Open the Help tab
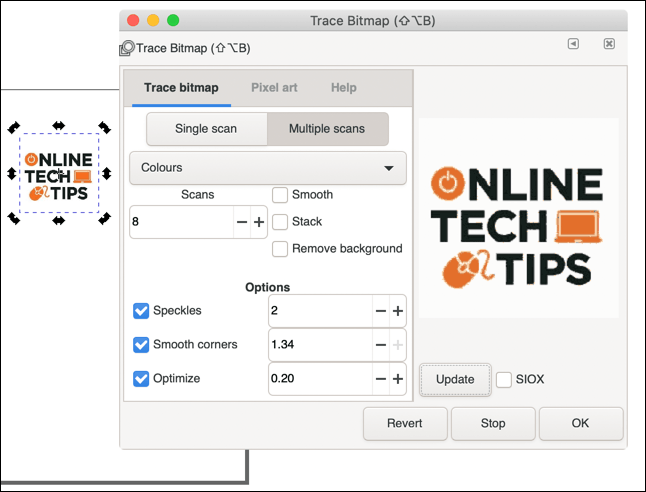 point(344,88)
